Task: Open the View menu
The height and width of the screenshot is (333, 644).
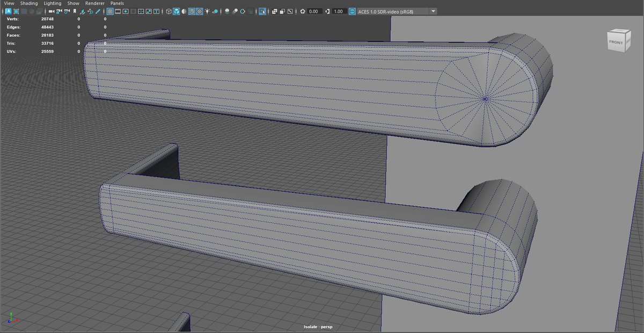Action: 9,3
